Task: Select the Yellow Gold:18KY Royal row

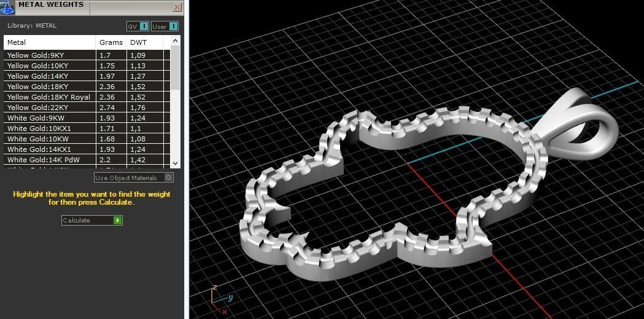Action: pos(87,97)
